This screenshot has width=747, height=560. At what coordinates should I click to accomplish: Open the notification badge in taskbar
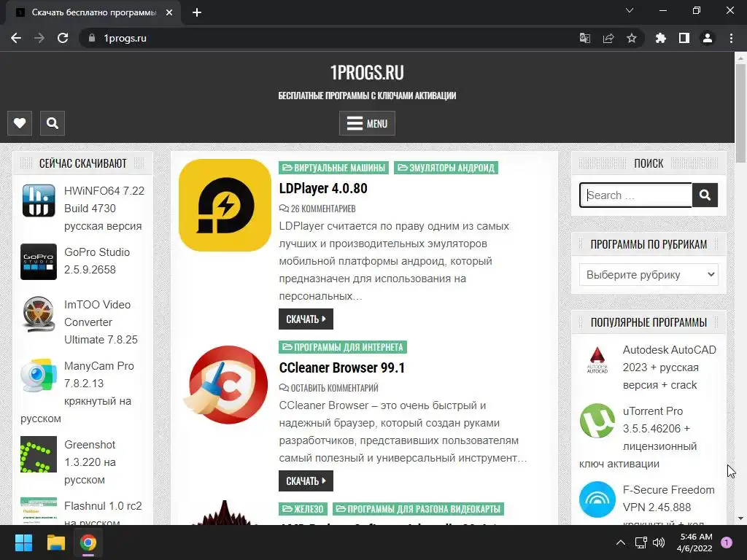(x=727, y=542)
